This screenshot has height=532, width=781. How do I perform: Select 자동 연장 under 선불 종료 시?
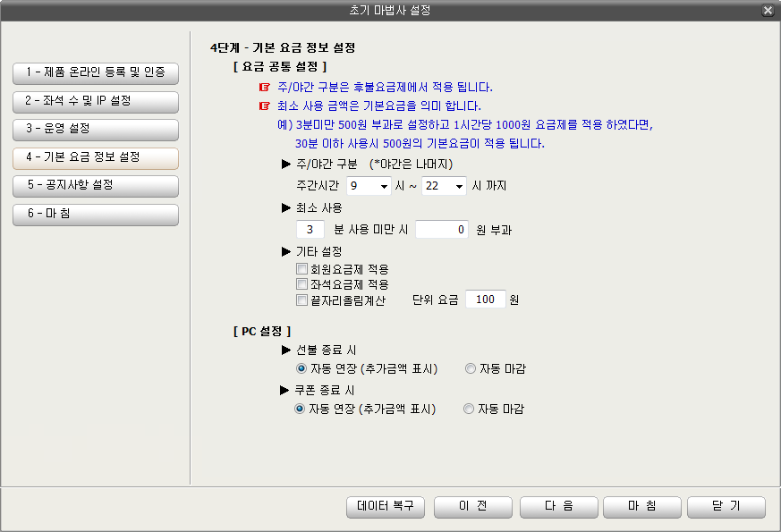(x=301, y=368)
